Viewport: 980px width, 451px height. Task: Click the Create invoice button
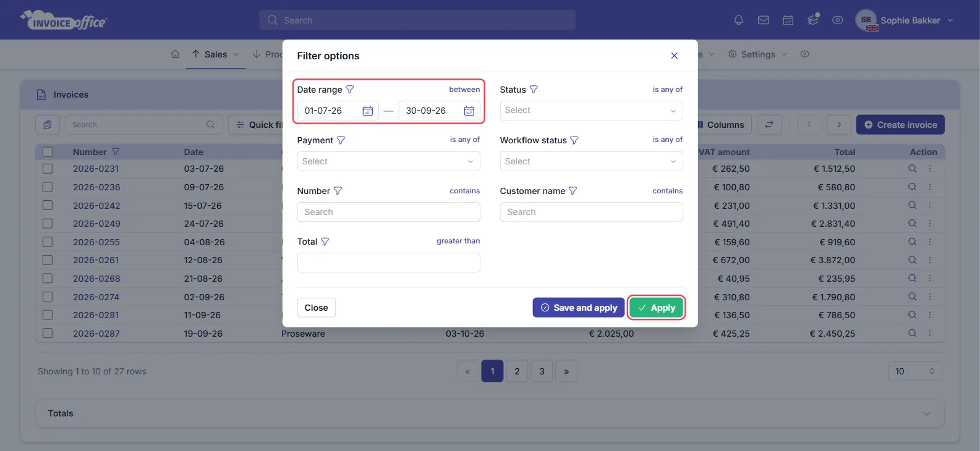pyautogui.click(x=900, y=125)
